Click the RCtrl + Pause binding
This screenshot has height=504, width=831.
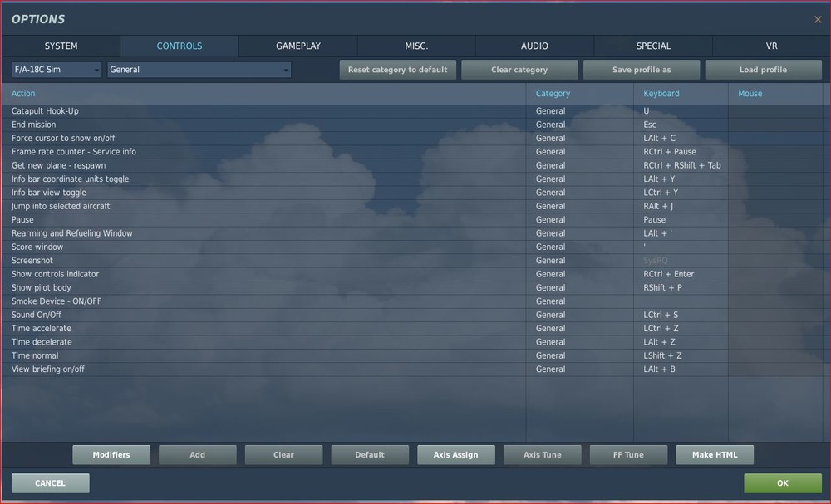pos(681,152)
